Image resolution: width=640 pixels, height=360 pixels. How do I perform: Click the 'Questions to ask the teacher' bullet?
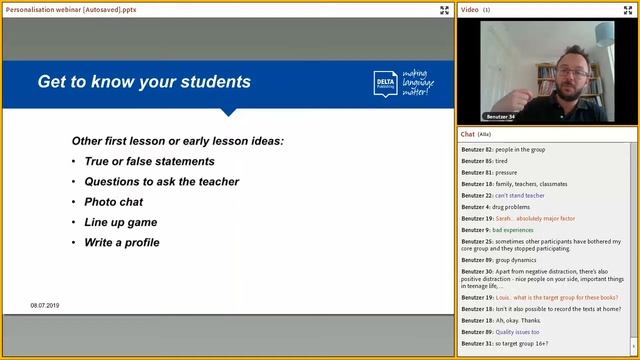(162, 182)
